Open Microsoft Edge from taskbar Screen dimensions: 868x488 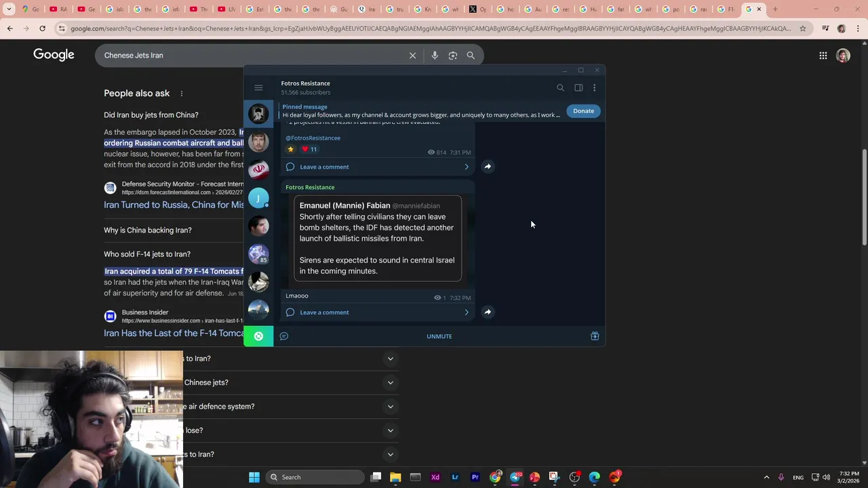coord(595,477)
